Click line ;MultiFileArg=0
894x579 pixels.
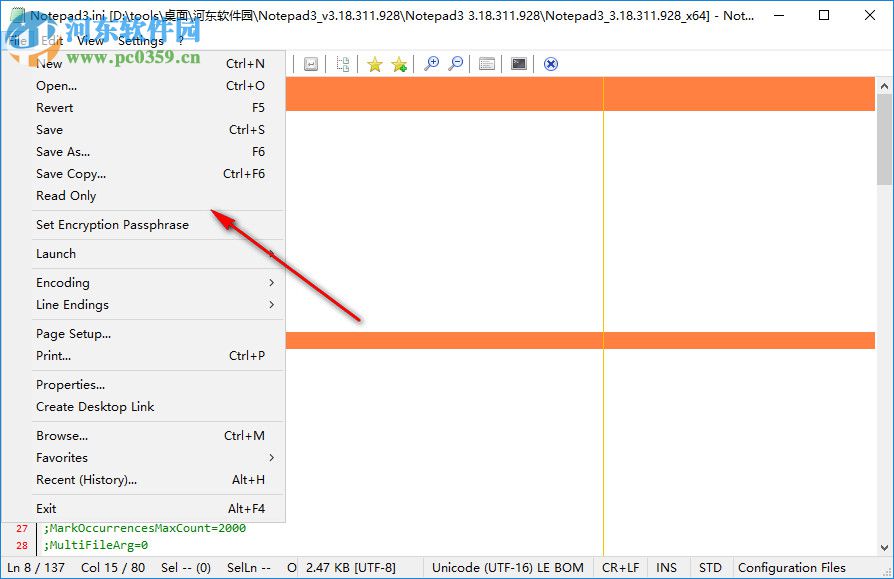click(x=96, y=545)
